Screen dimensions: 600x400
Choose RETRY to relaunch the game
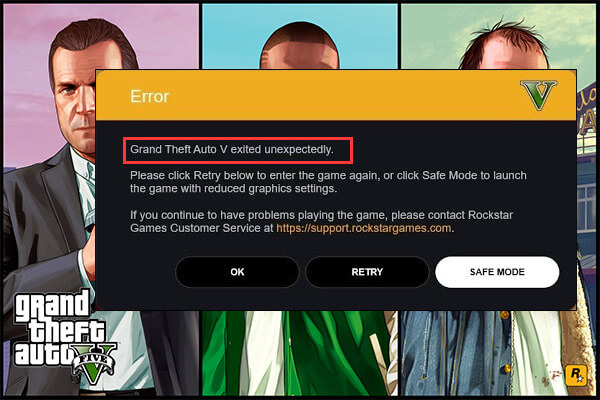pos(367,272)
